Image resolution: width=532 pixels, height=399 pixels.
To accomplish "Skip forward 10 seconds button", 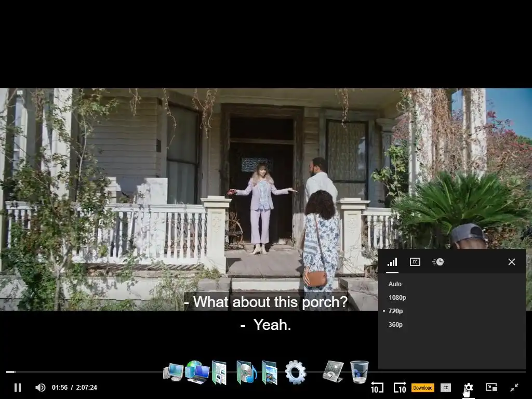I will click(x=400, y=388).
